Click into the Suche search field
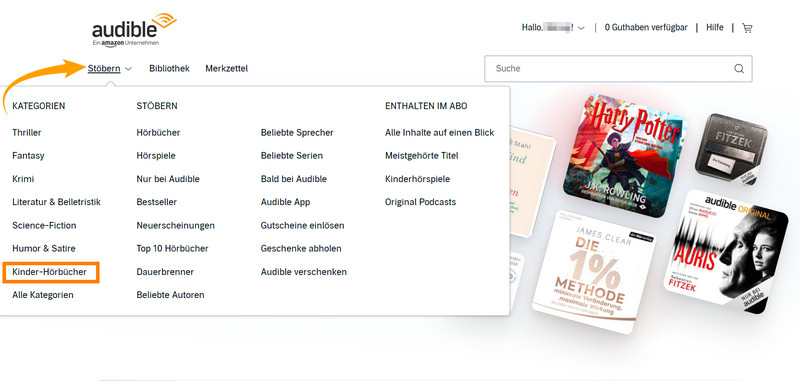Screen dimensions: 800x381 coord(618,68)
